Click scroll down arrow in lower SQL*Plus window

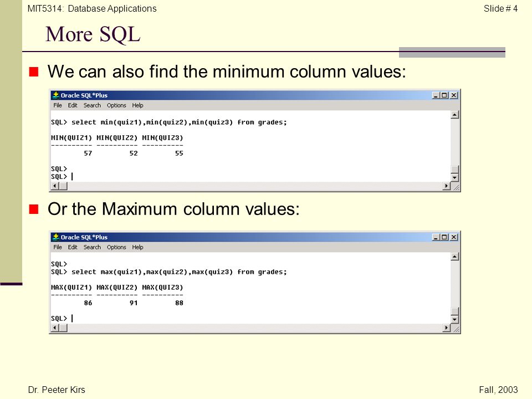(454, 319)
